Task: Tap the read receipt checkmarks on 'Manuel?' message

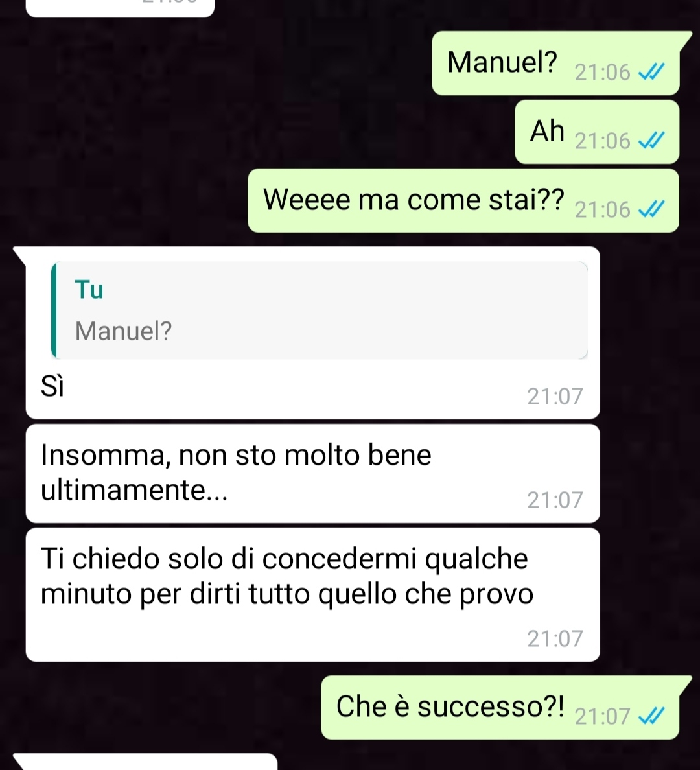Action: pyautogui.click(x=651, y=72)
